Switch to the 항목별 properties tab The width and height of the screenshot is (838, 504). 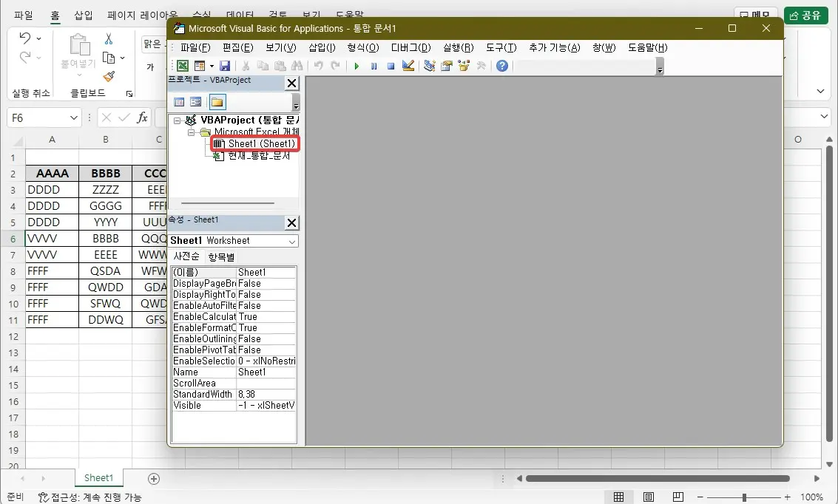coord(221,257)
